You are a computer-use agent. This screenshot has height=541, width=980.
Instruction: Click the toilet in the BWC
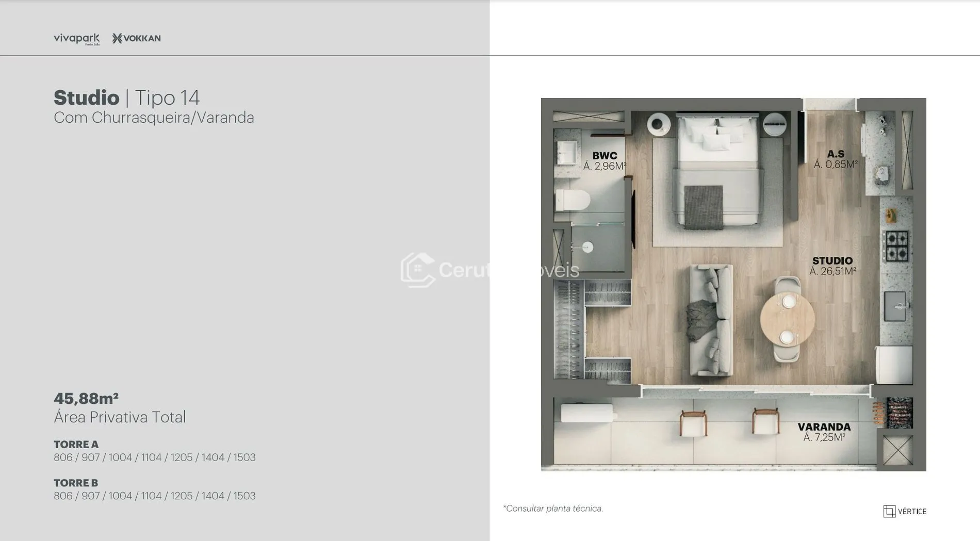(573, 200)
